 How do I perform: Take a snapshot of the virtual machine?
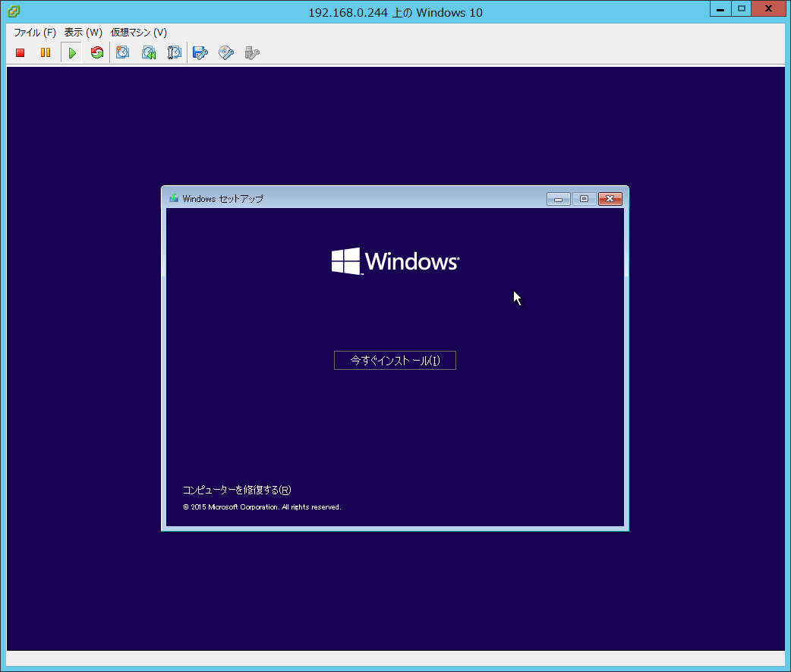point(122,52)
